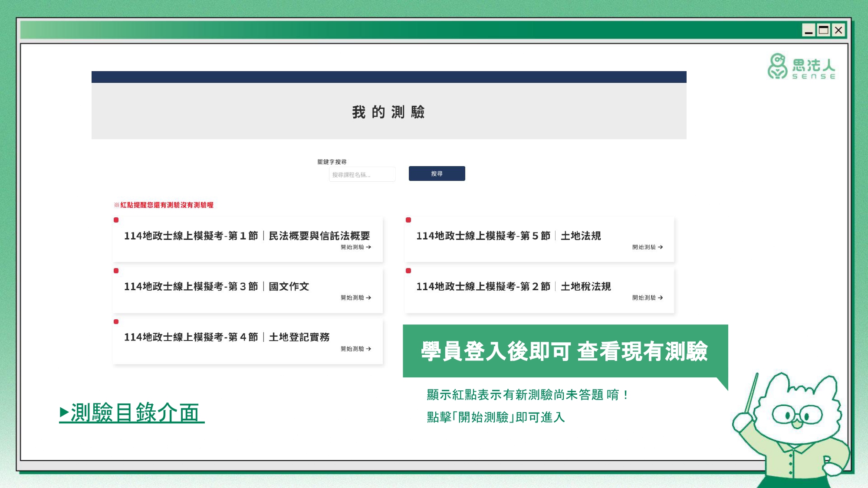
Task: Start 開始測驗 for 第5節 土地法規
Action: click(647, 247)
